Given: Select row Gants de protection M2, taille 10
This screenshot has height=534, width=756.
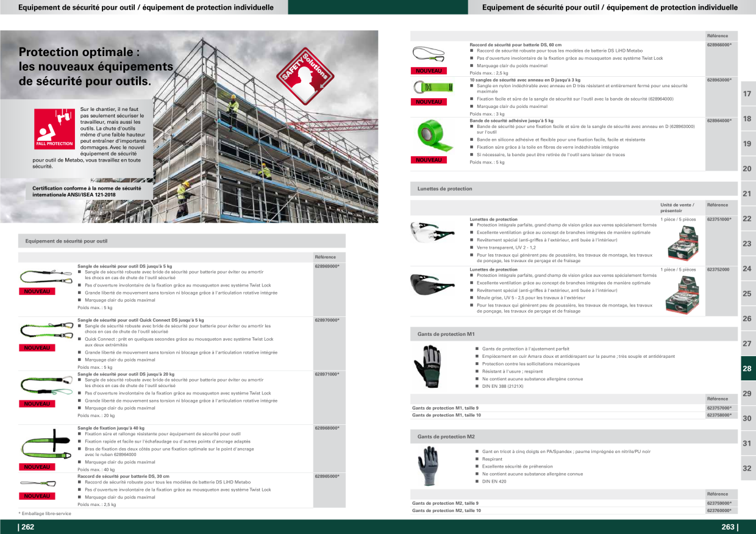Looking at the screenshot, I should click(574, 510).
